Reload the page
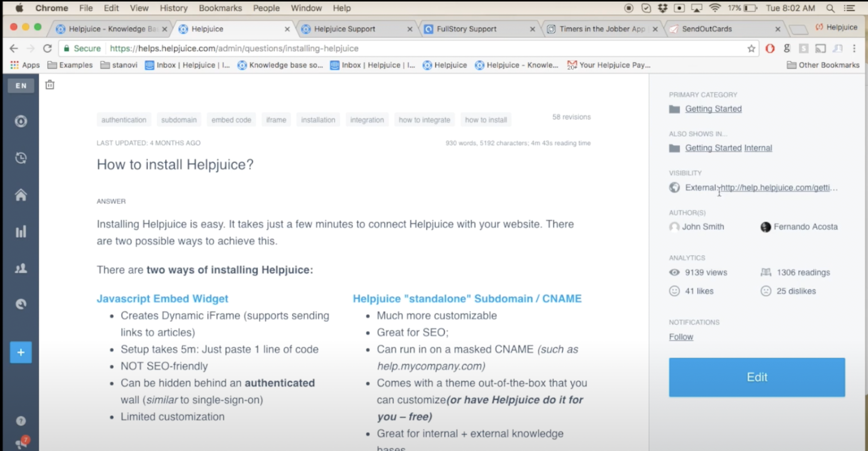Image resolution: width=868 pixels, height=451 pixels. pos(47,48)
